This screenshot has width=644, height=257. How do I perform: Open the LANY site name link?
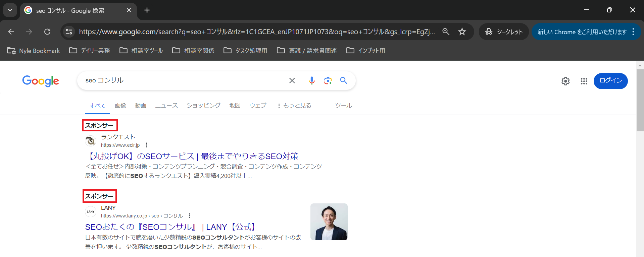(x=108, y=208)
